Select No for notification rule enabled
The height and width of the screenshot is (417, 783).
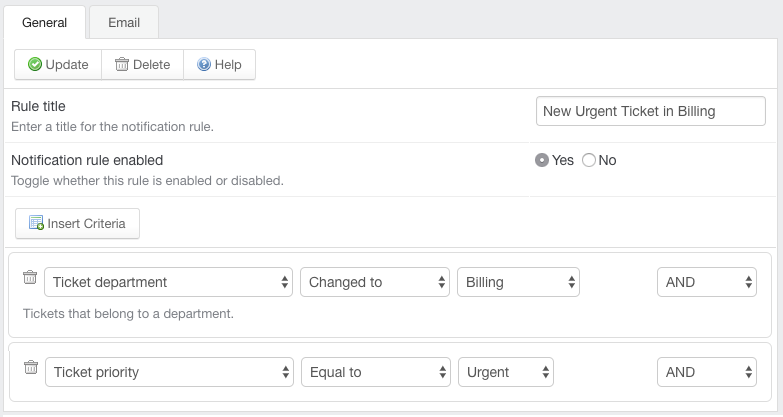[589, 160]
